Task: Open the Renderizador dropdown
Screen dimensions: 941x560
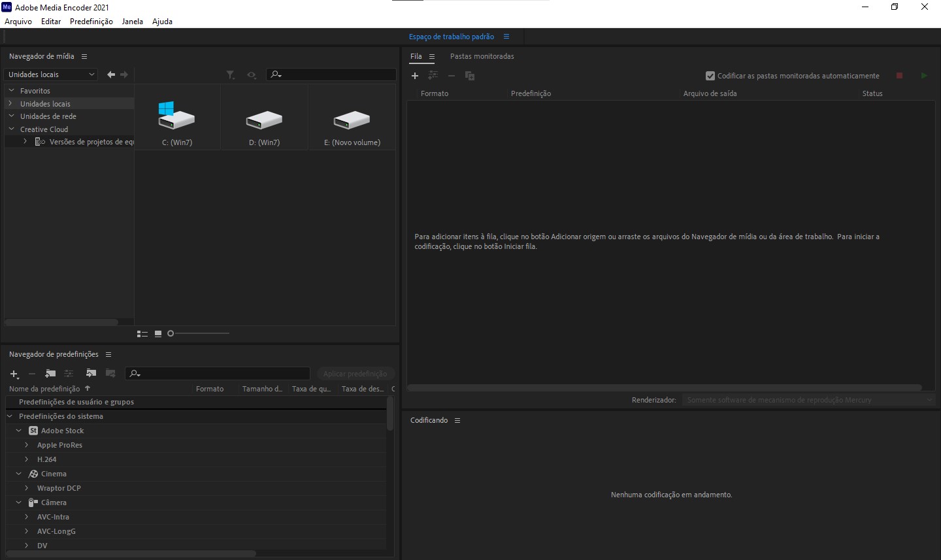Action: pos(809,400)
